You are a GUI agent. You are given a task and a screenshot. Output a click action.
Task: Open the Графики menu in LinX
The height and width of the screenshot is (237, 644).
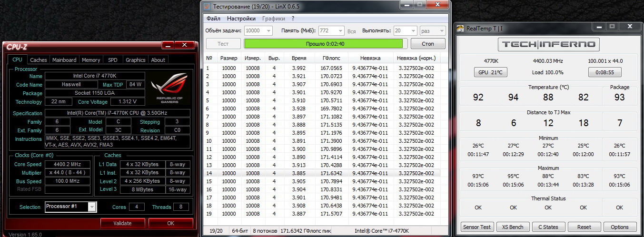coord(274,19)
